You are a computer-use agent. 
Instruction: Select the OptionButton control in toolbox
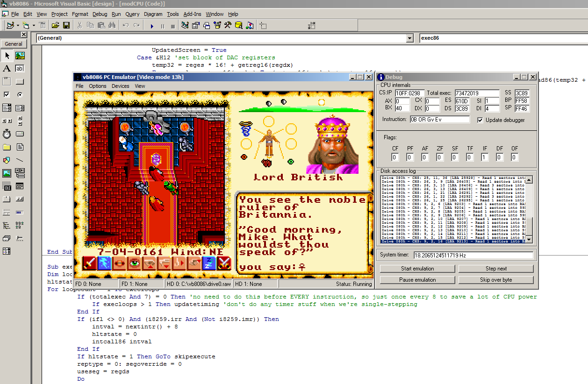pos(20,95)
